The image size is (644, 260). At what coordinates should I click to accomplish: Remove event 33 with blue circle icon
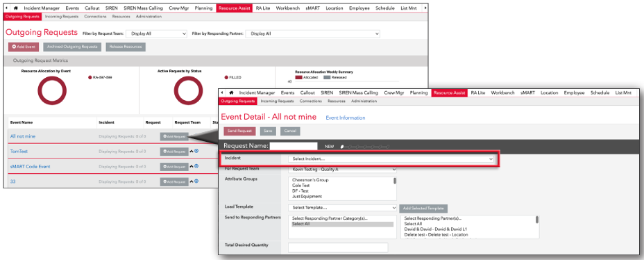point(196,181)
